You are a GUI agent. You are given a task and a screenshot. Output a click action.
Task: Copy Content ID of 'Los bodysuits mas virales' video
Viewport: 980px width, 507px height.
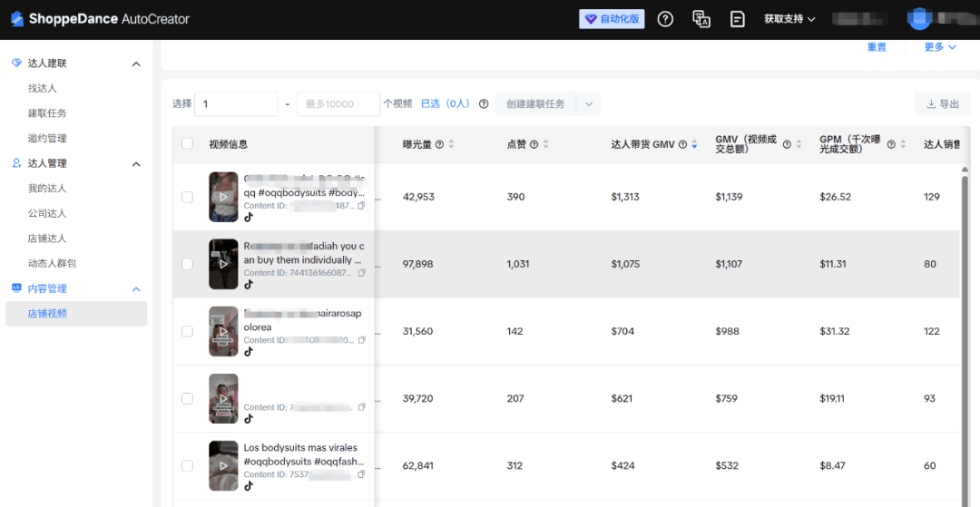pyautogui.click(x=361, y=474)
